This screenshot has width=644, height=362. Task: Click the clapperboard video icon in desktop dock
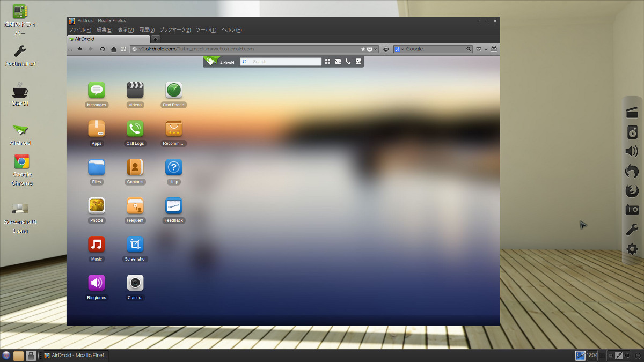[632, 112]
